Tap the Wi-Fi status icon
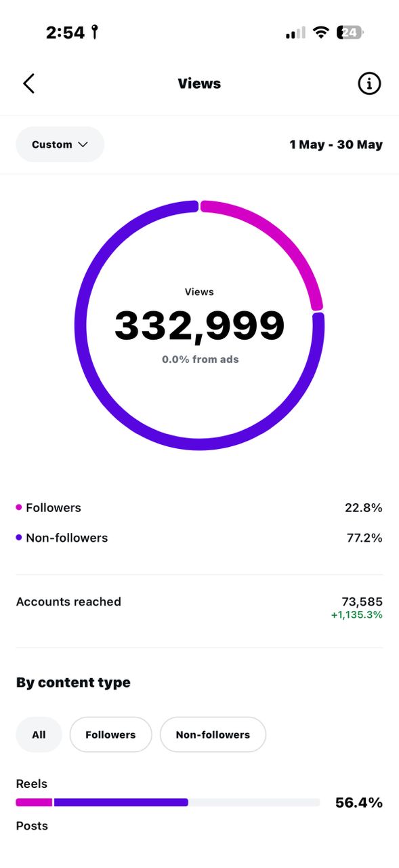Image resolution: width=399 pixels, height=868 pixels. click(322, 32)
